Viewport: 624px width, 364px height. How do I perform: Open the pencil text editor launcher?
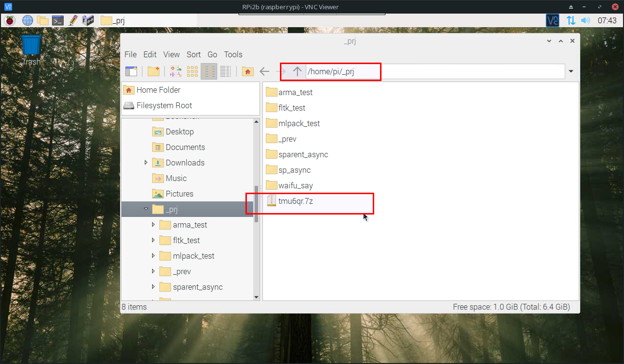click(73, 20)
